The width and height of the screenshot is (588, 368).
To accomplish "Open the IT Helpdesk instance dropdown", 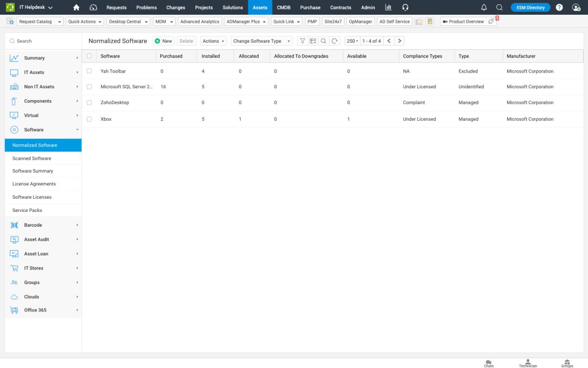I will tap(36, 7).
